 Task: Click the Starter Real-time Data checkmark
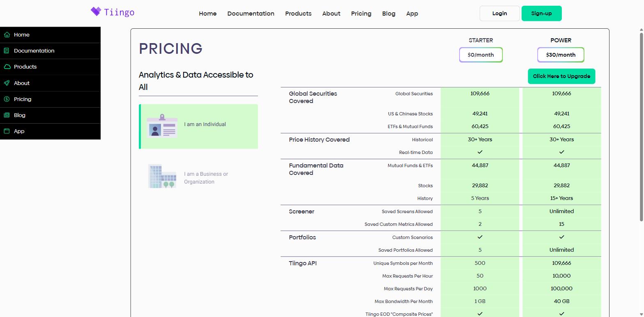click(x=480, y=152)
